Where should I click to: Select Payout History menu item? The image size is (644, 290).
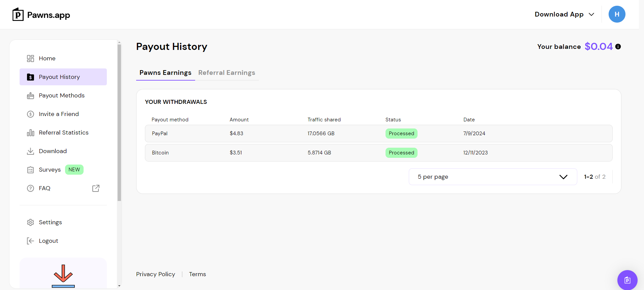tap(63, 77)
